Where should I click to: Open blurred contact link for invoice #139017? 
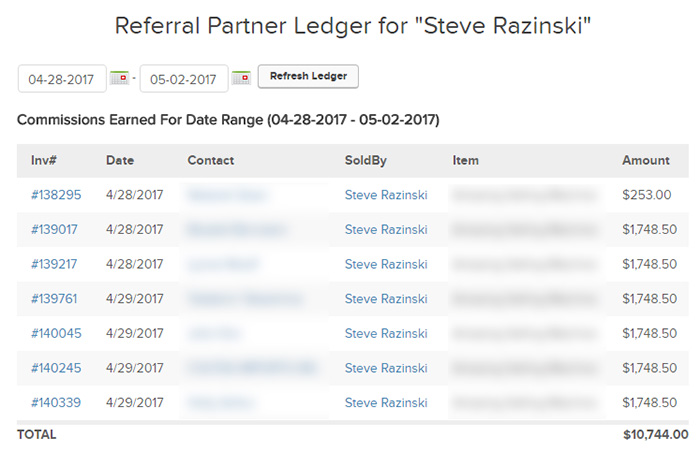pos(237,229)
